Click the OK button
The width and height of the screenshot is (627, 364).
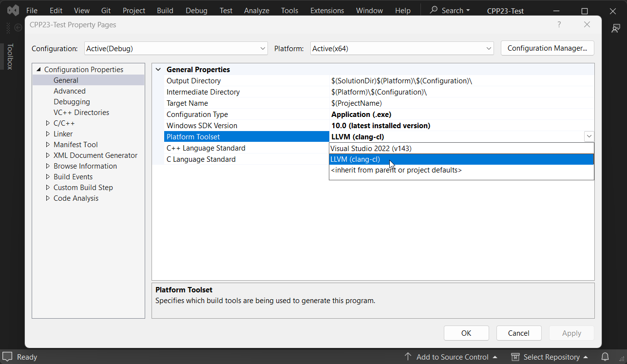coord(466,333)
